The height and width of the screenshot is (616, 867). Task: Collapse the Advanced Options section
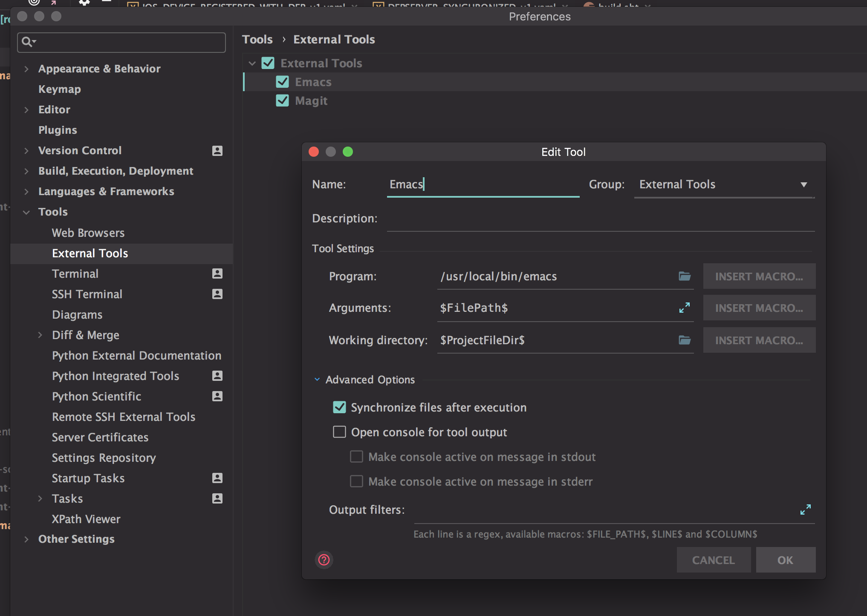pos(317,379)
